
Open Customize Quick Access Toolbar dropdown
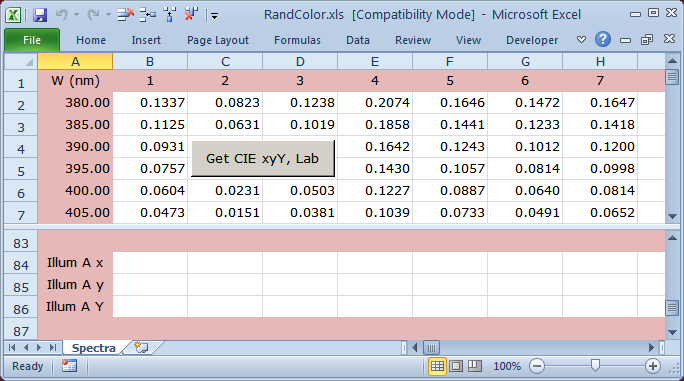214,16
